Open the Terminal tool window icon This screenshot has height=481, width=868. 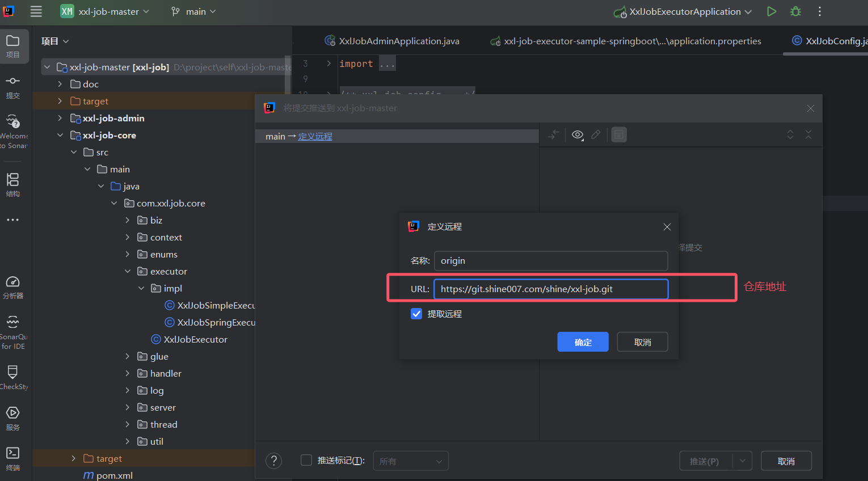[12, 458]
